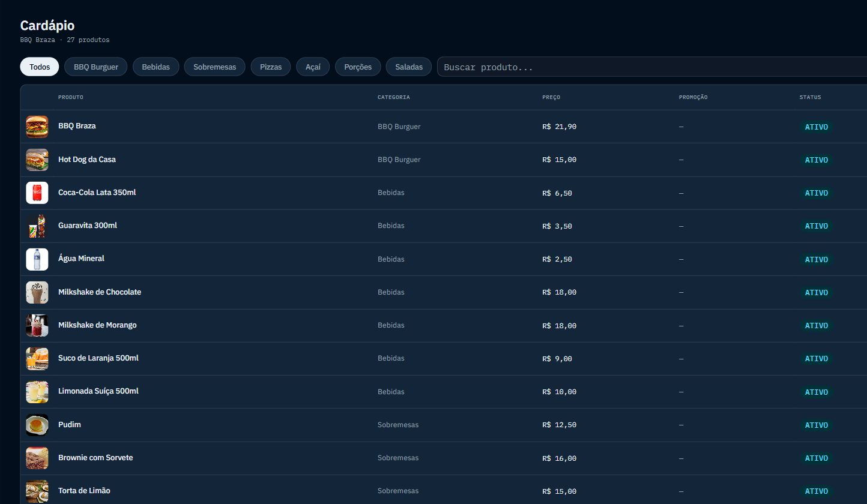Click the STATUS column header
Viewport: 867px width, 504px height.
[810, 97]
